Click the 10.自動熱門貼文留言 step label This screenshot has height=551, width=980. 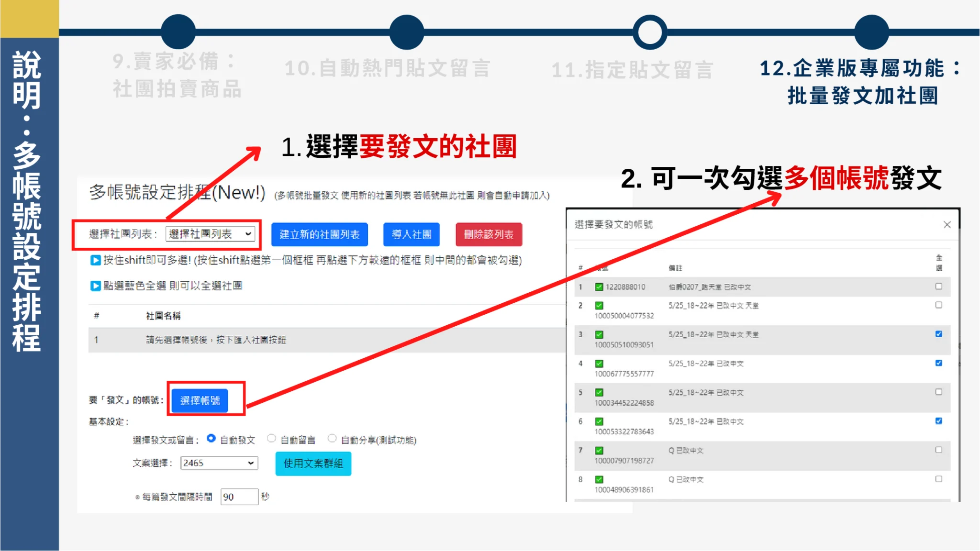pyautogui.click(x=387, y=68)
